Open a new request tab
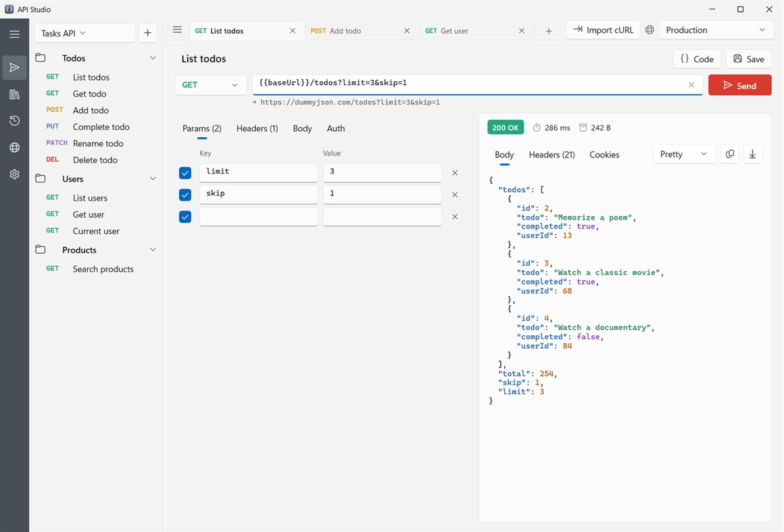Image resolution: width=784 pixels, height=532 pixels. [x=549, y=31]
